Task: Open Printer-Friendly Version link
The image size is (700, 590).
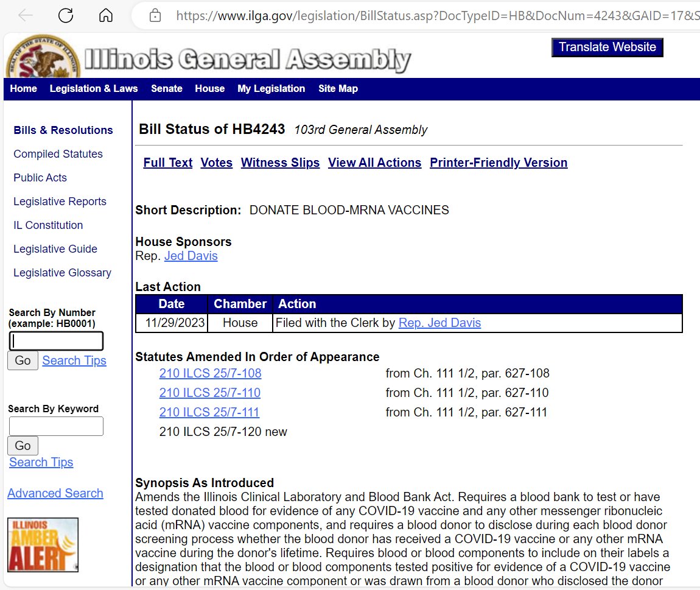Action: [x=499, y=163]
